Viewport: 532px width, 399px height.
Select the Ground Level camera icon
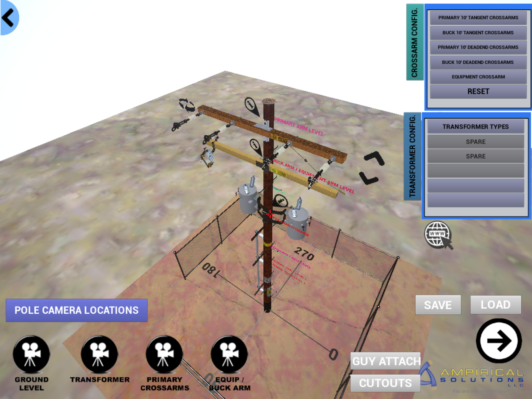point(31,354)
